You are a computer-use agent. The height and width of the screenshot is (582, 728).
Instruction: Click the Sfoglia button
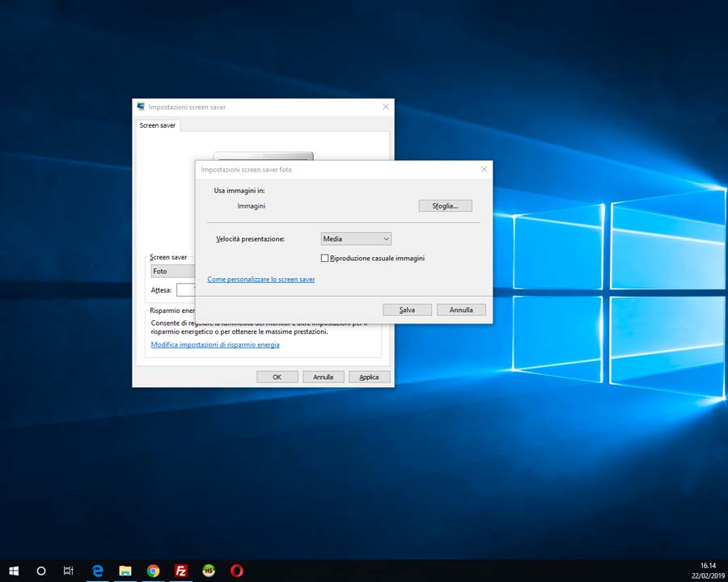pyautogui.click(x=445, y=205)
